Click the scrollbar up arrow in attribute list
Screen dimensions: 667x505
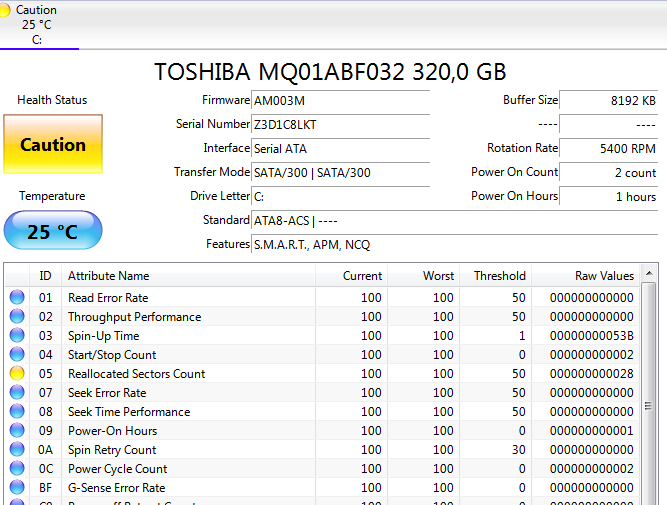(x=649, y=273)
